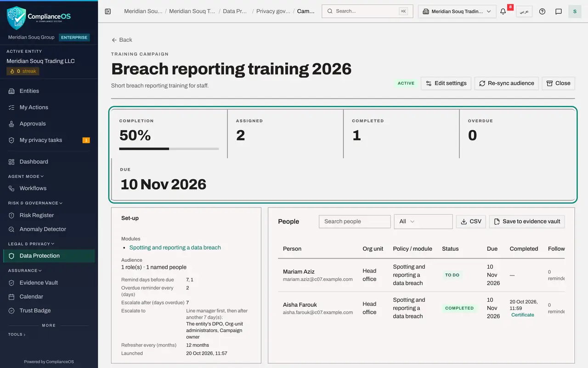This screenshot has height=368, width=588.
Task: Open the Spotting and reporting module link
Action: pyautogui.click(x=175, y=247)
